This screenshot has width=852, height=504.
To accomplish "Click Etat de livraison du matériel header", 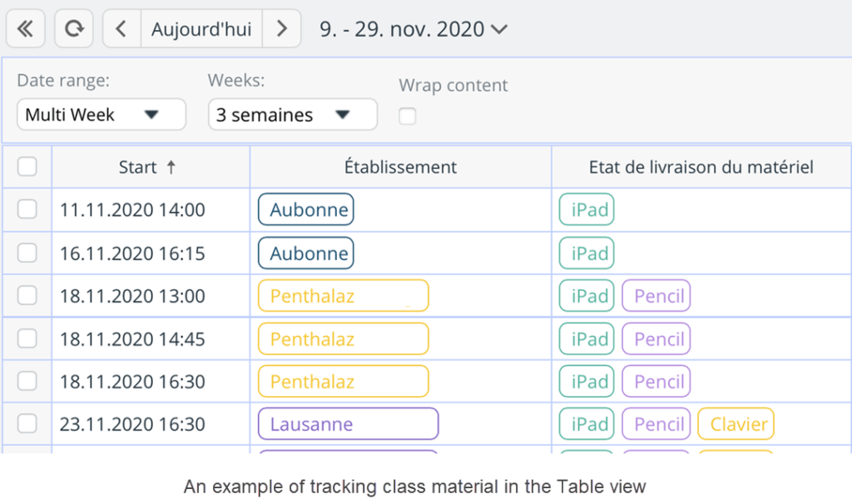I will [x=701, y=167].
